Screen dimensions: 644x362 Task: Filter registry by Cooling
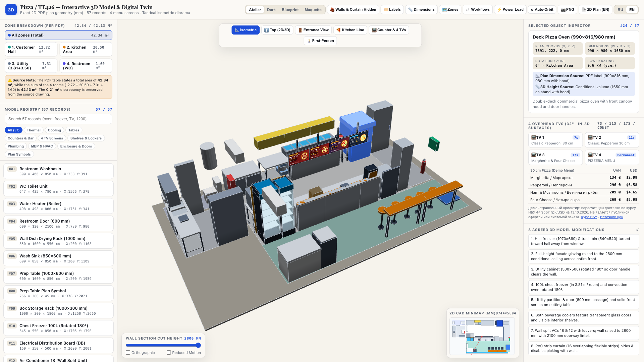pos(54,130)
